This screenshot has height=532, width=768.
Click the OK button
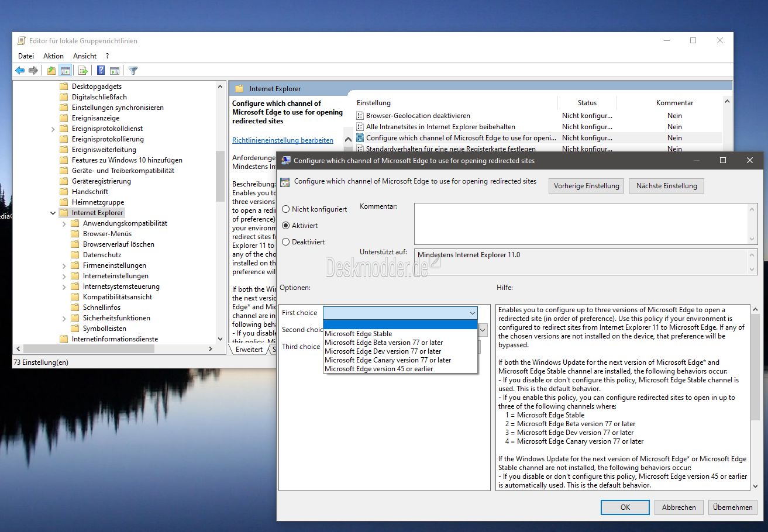(x=625, y=507)
